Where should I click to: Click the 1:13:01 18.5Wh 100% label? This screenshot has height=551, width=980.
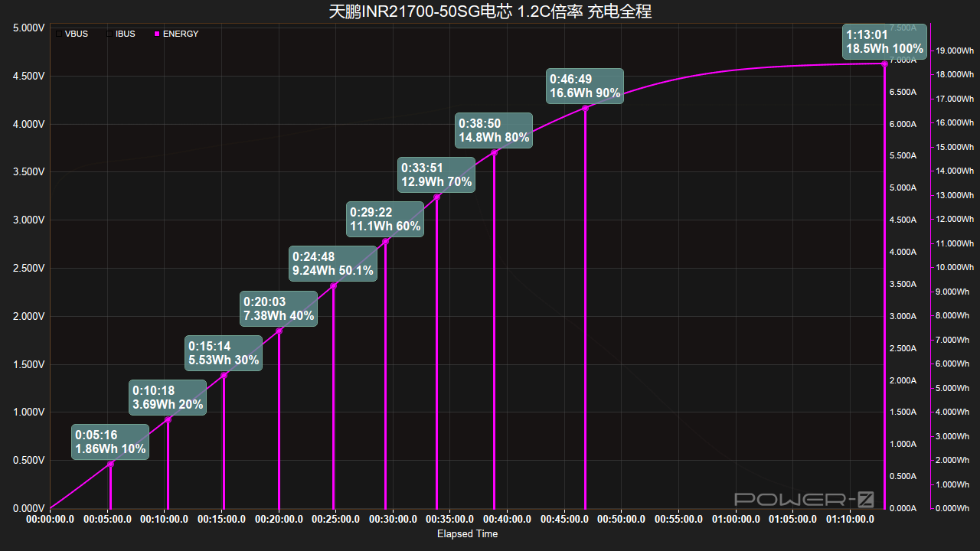point(884,41)
